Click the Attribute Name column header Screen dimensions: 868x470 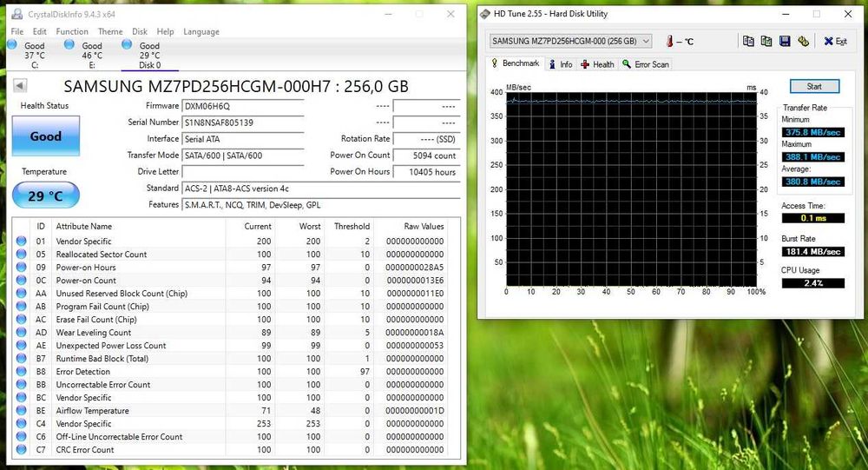click(x=83, y=226)
